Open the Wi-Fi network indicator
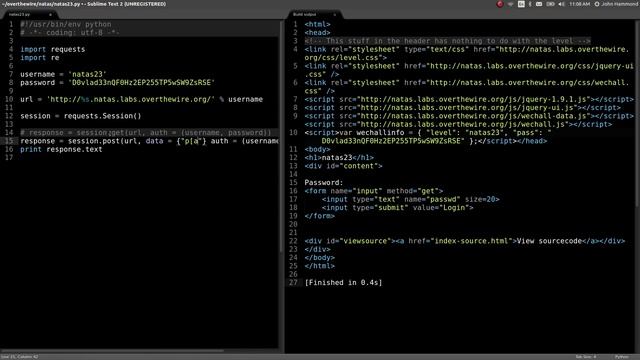This screenshot has height=360, width=640. coord(510,4)
